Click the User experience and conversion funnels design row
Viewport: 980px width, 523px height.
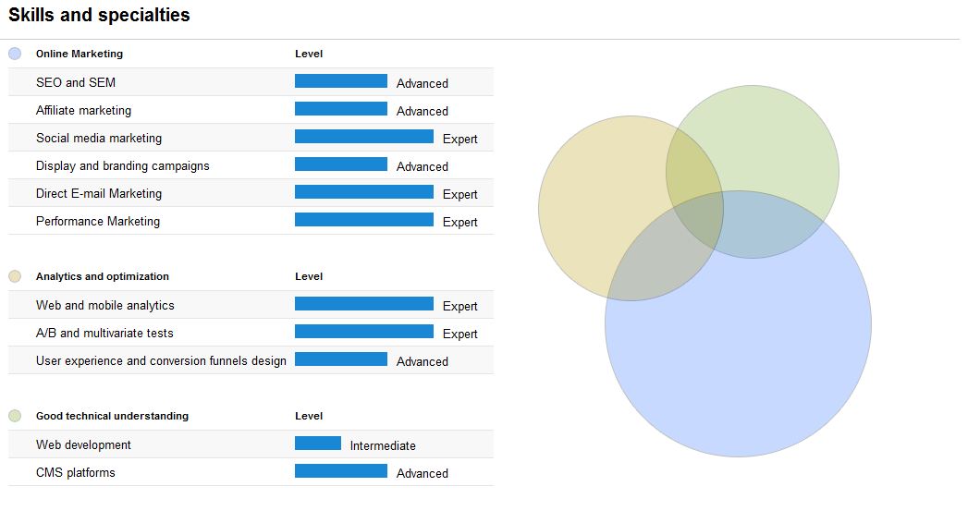251,360
